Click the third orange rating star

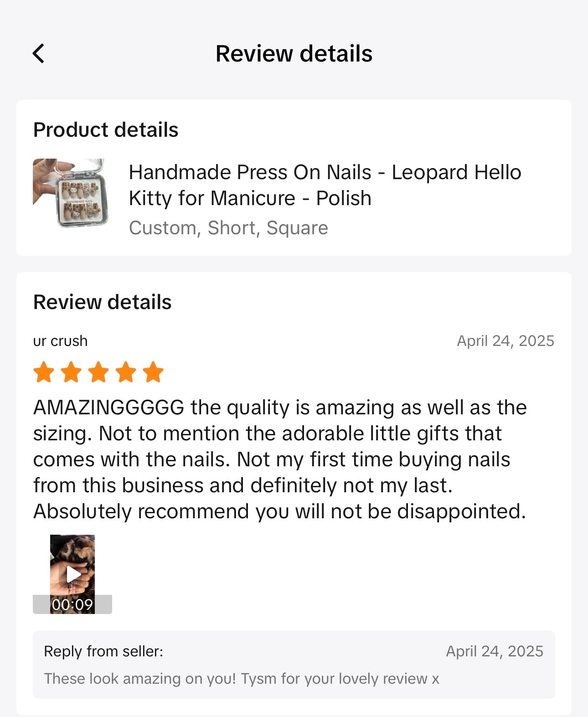(x=99, y=372)
